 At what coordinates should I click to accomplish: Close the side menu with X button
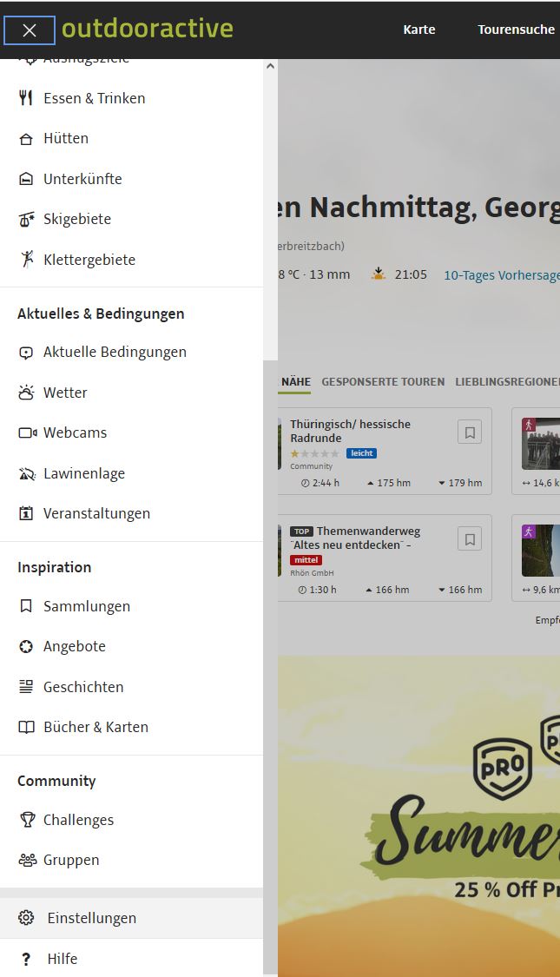pyautogui.click(x=30, y=30)
